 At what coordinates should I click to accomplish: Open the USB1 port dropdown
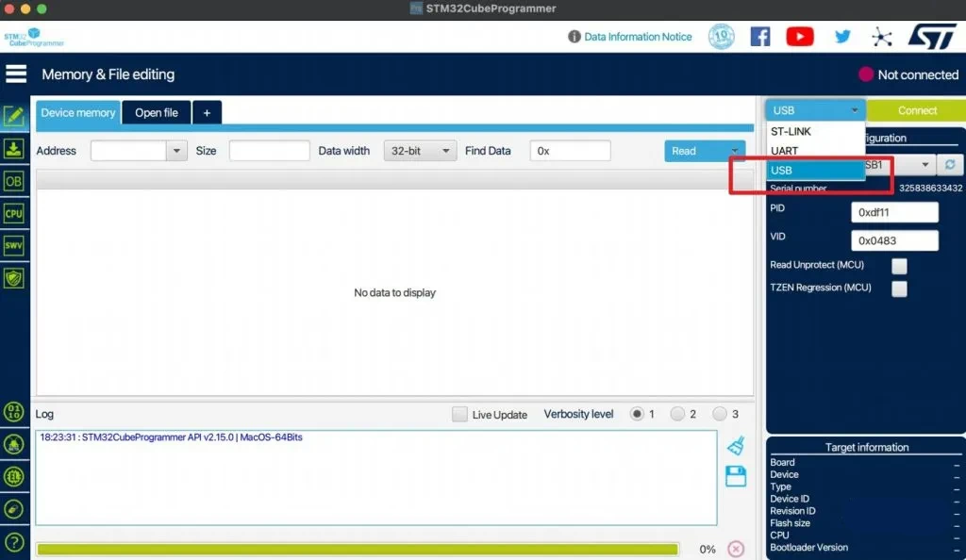[899, 164]
